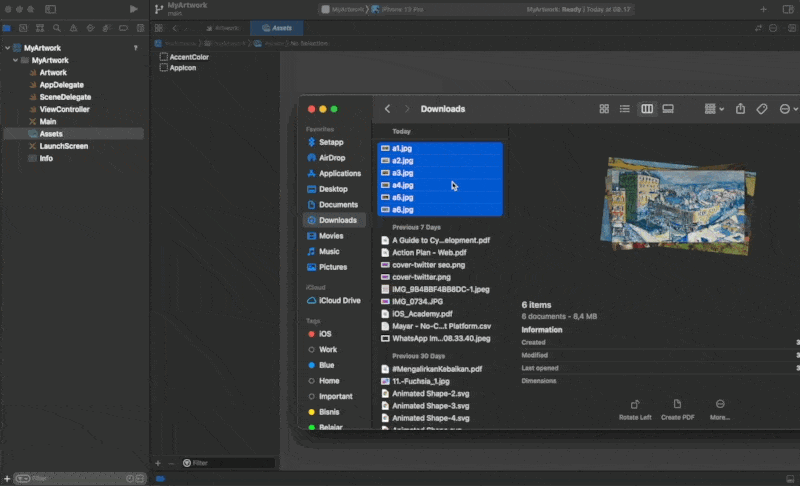800x486 pixels.
Task: Click Rotate Left quick action
Action: (635, 410)
